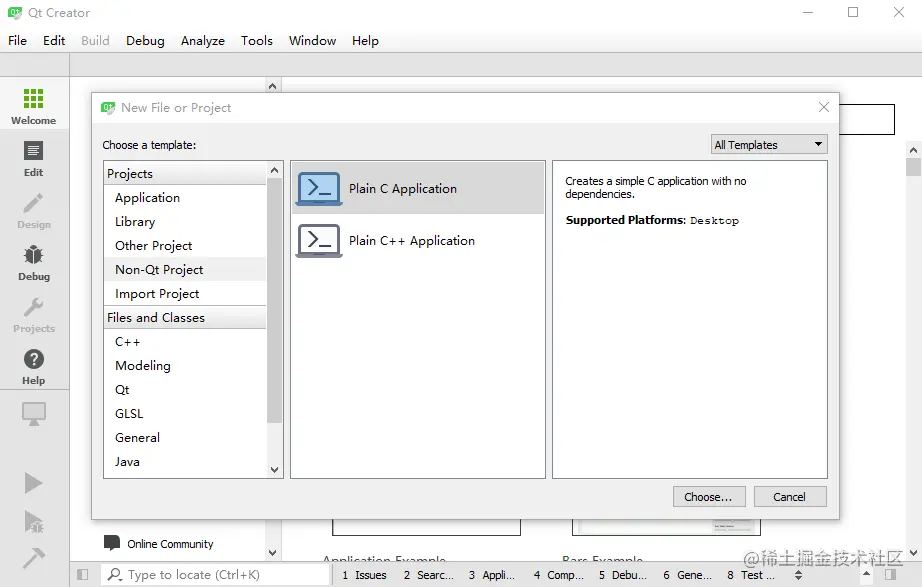Click the Choose... button
The width and height of the screenshot is (922, 587).
click(709, 497)
